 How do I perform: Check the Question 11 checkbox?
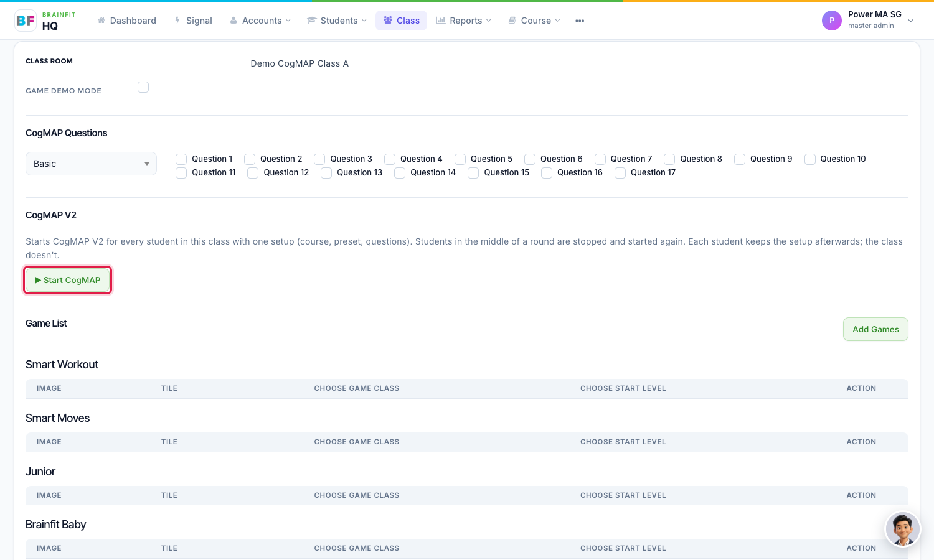coord(181,173)
